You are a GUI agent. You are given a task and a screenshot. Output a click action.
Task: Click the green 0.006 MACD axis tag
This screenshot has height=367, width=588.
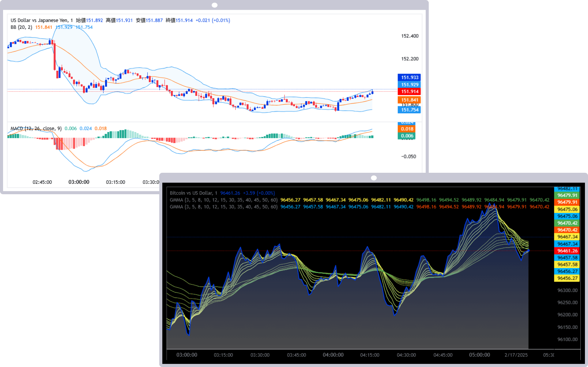(x=407, y=136)
